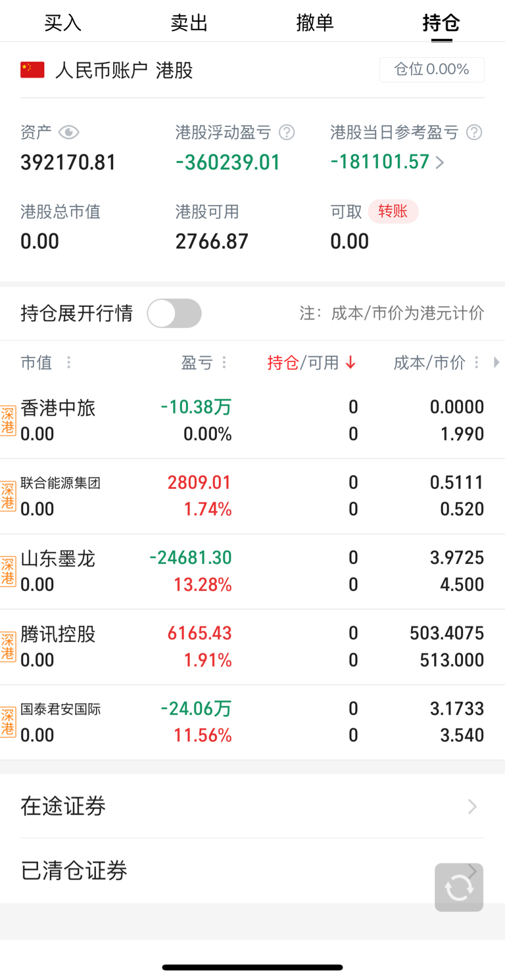Click the 盈亏 column header
Screen dimensions: 505x980
197,363
